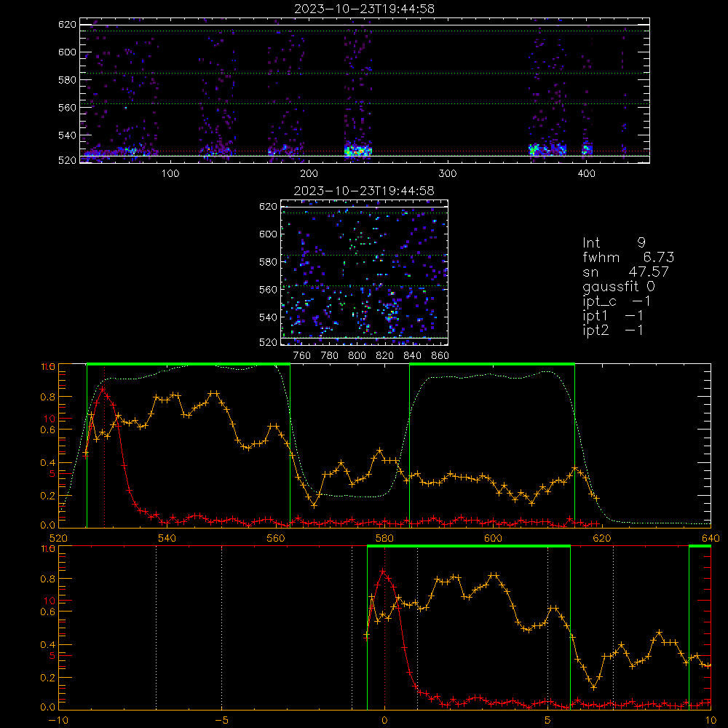Click the red peak in the bottom profile plot
Screen dimensions: 728x728
[x=383, y=571]
